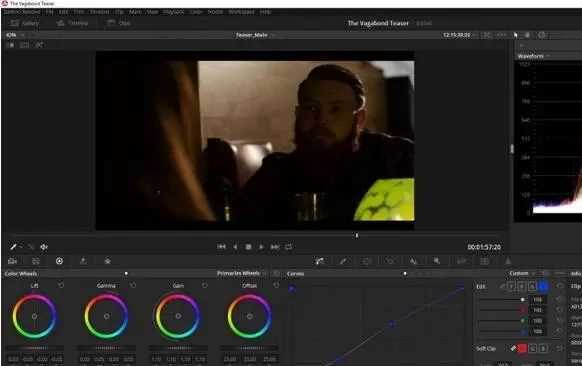Viewport: 582px width, 366px height.
Task: Select the Color Wheels palette icon
Action: (59, 261)
